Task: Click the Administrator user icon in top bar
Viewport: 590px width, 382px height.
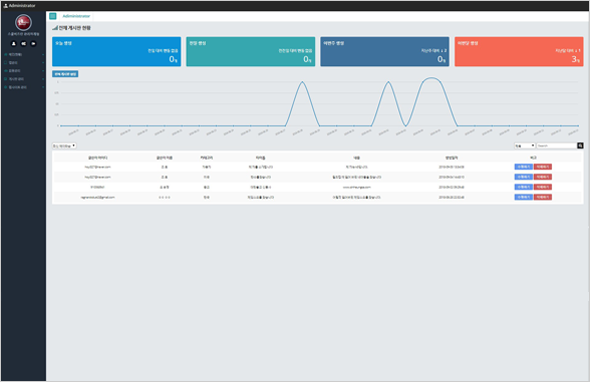Action: (5, 6)
